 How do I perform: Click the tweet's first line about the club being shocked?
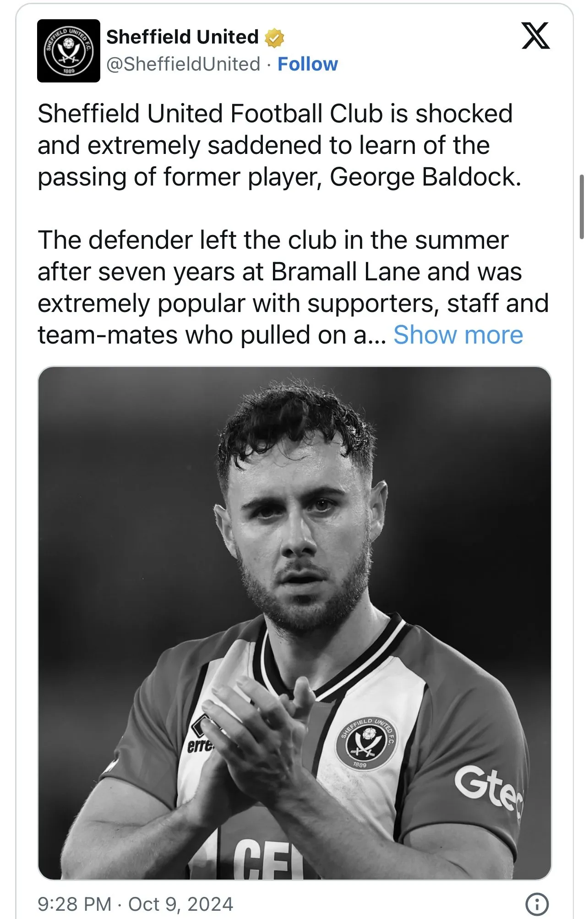[275, 114]
